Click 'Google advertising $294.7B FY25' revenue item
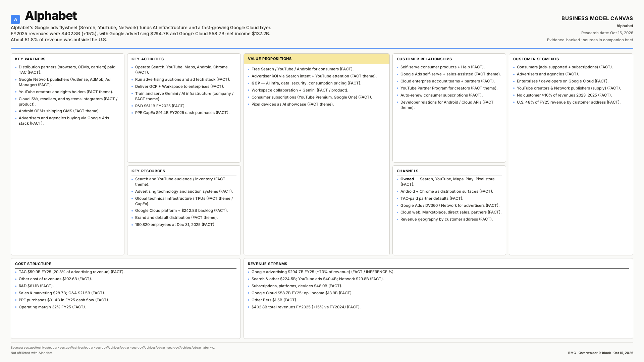This screenshot has height=362, width=644. [323, 272]
